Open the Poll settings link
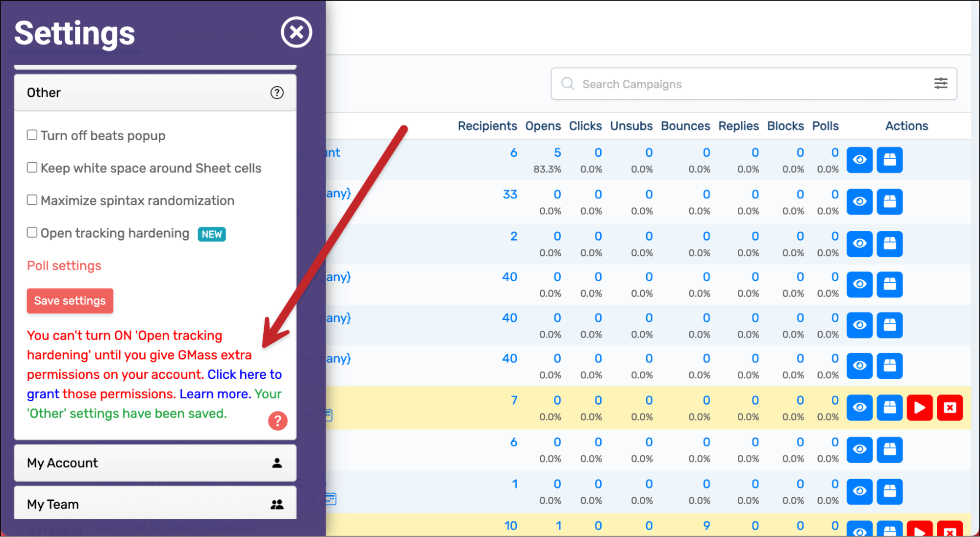 [x=64, y=266]
